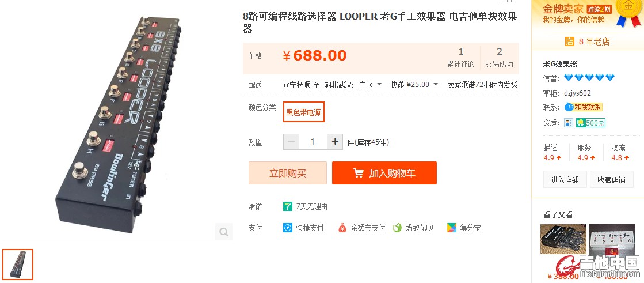644x283 pixels.
Task: Select the product thumbnail below main image
Action: tap(18, 265)
